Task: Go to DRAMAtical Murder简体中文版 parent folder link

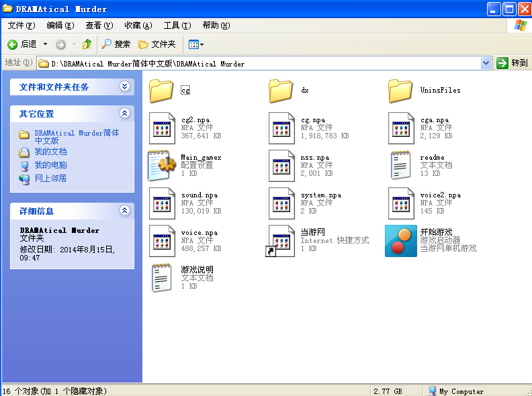Action: 77,137
